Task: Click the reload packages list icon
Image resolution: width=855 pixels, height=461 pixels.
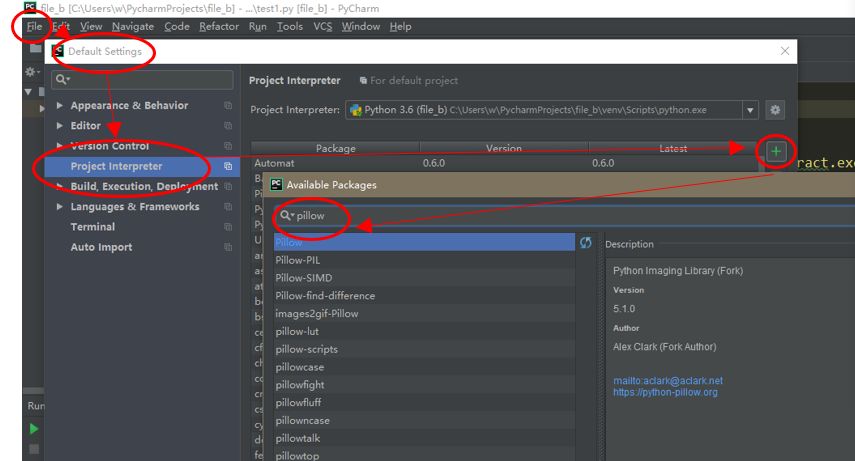Action: pyautogui.click(x=586, y=243)
